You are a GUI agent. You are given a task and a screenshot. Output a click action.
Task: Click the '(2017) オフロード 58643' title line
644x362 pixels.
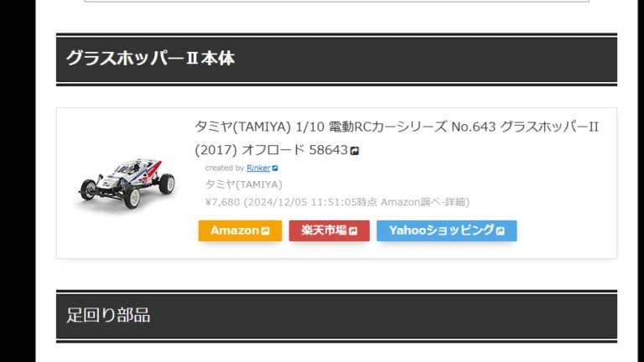point(272,150)
